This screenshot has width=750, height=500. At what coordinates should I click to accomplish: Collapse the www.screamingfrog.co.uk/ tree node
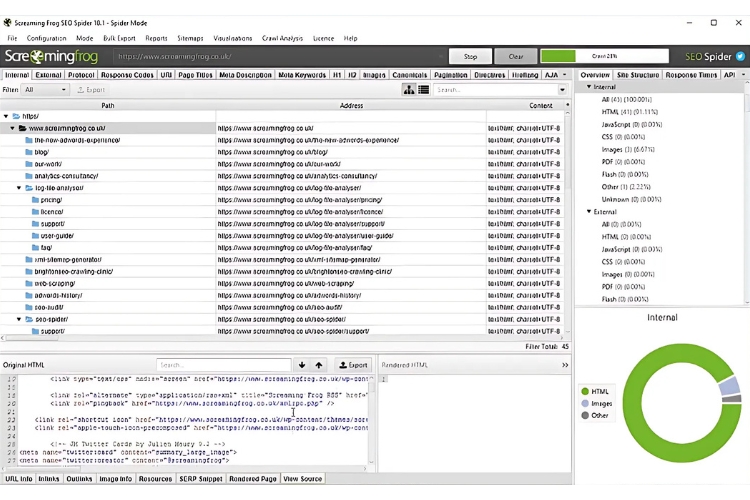pyautogui.click(x=12, y=128)
